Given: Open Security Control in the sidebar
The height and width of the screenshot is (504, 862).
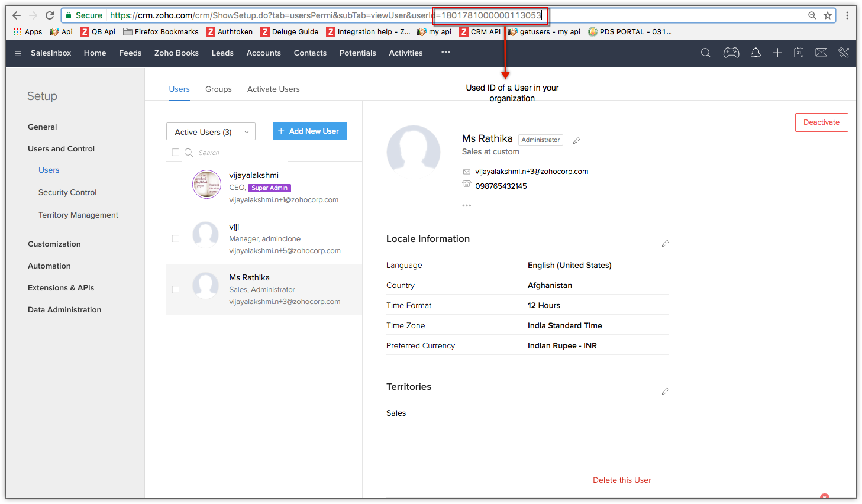Looking at the screenshot, I should [x=67, y=192].
